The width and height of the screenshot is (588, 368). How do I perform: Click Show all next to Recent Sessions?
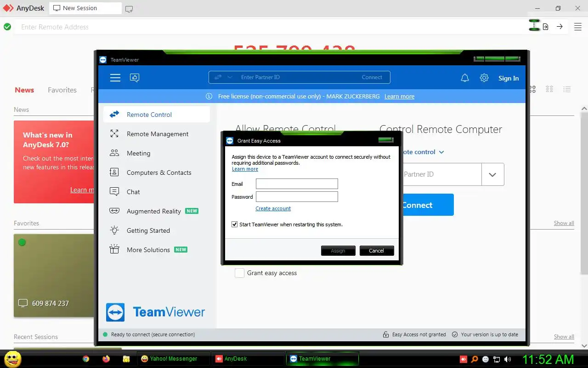click(x=564, y=337)
